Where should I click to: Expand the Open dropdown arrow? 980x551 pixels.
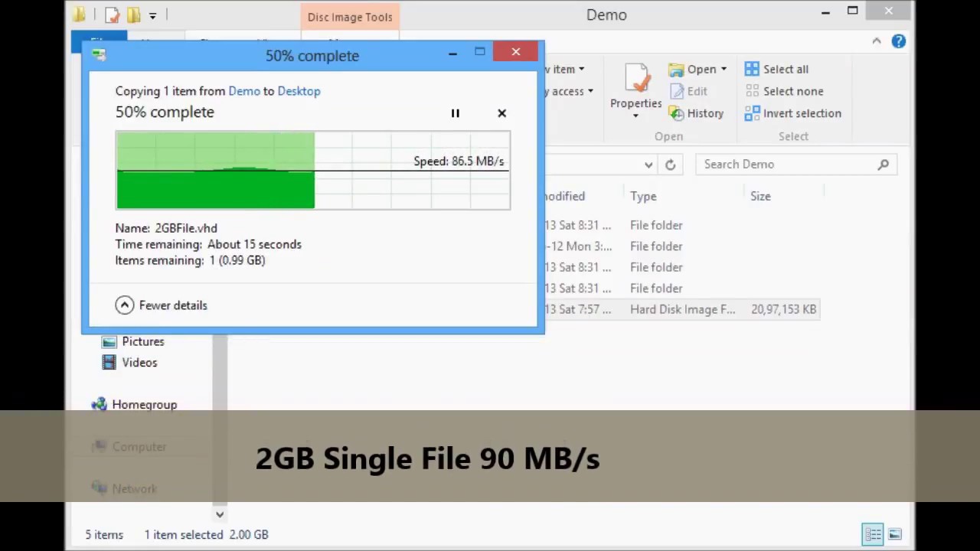click(x=724, y=69)
